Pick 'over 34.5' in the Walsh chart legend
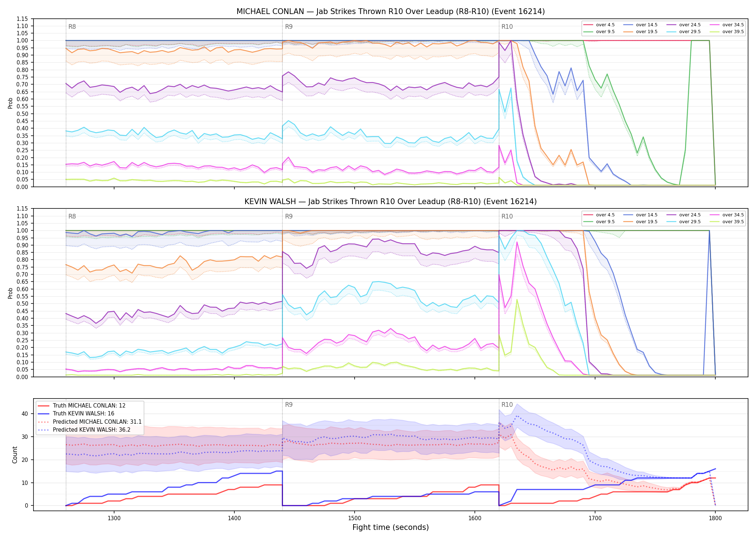Viewport: 756px width, 540px height. point(727,215)
